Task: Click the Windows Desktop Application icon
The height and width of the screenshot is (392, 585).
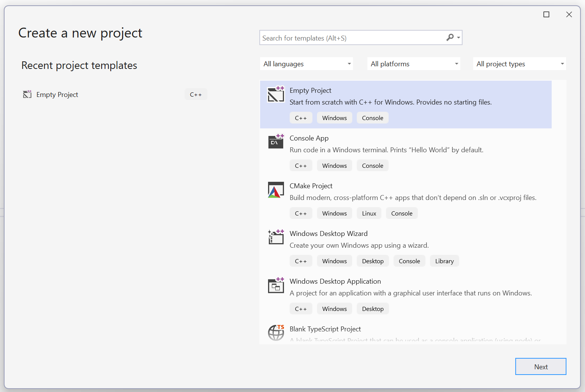Action: pos(276,286)
